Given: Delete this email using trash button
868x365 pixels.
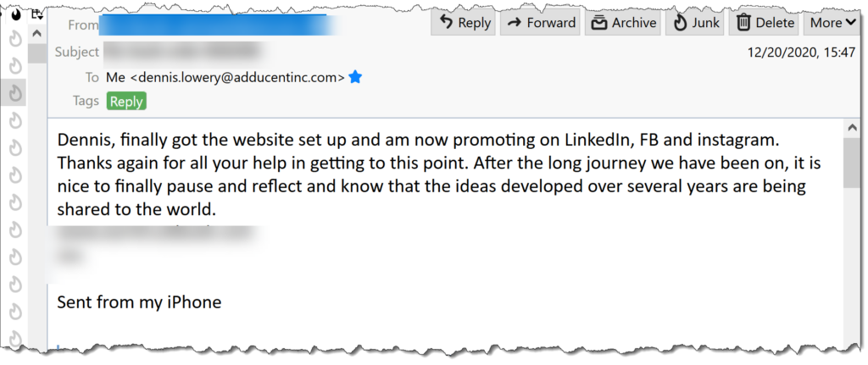Looking at the screenshot, I should pyautogui.click(x=765, y=23).
